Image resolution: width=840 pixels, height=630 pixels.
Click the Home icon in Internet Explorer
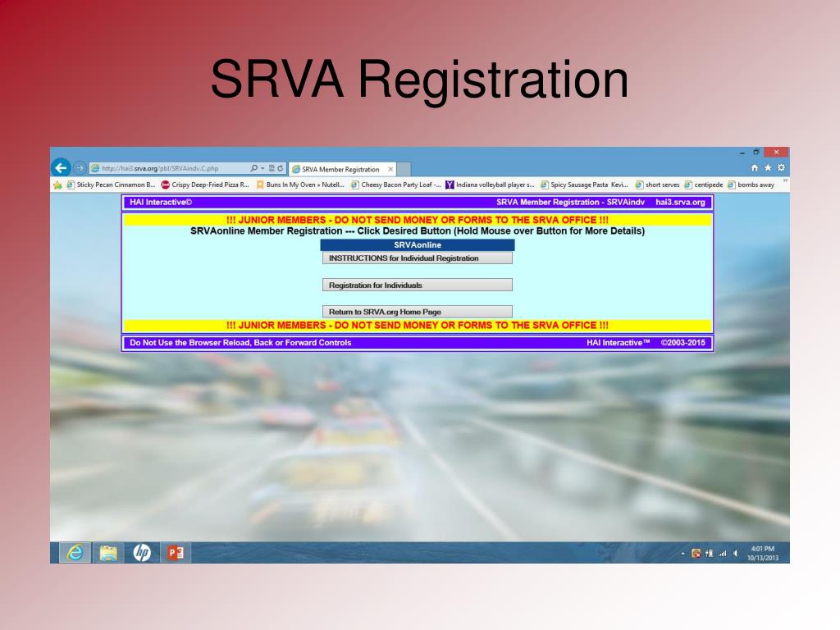pyautogui.click(x=755, y=167)
